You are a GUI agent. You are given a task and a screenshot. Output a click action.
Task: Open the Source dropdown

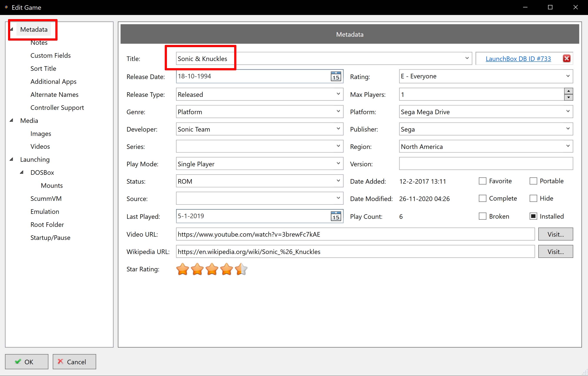(338, 198)
